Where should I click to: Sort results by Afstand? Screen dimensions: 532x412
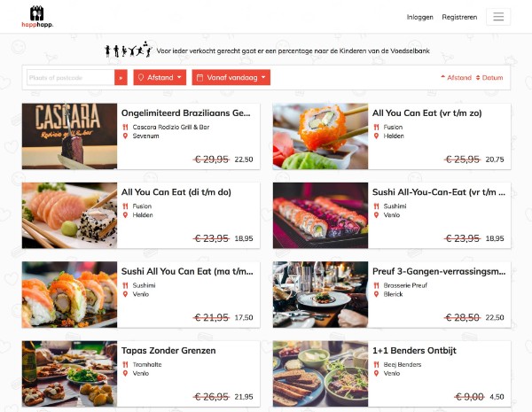pyautogui.click(x=456, y=78)
